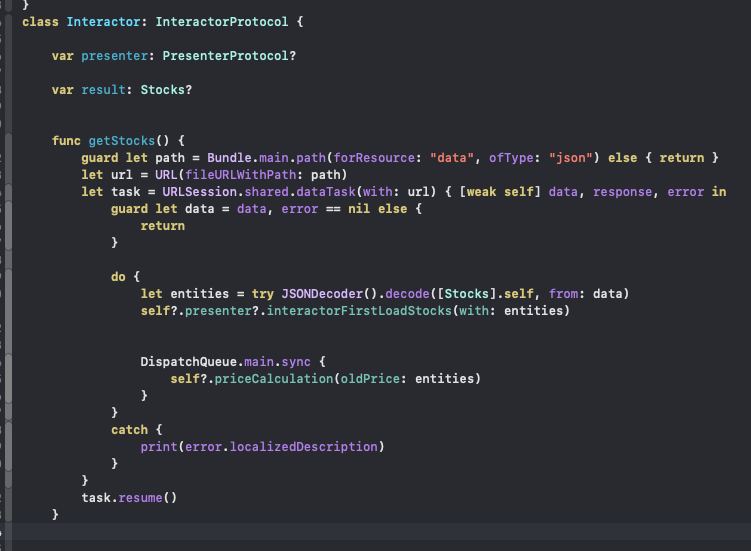Click the 'nil' keyword
751x551 pixels.
(x=359, y=209)
